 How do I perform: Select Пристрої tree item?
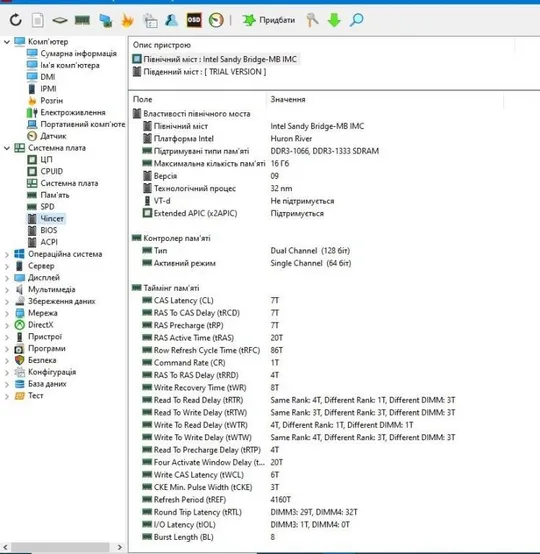click(x=45, y=337)
